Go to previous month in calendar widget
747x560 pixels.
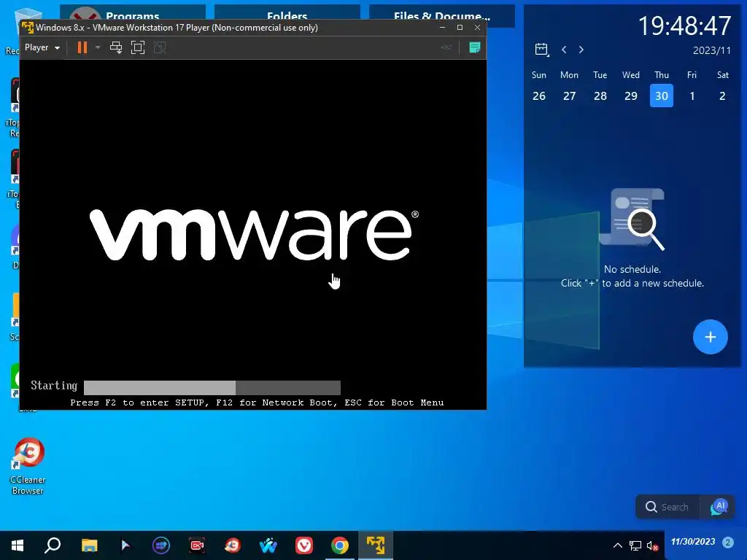pos(564,50)
